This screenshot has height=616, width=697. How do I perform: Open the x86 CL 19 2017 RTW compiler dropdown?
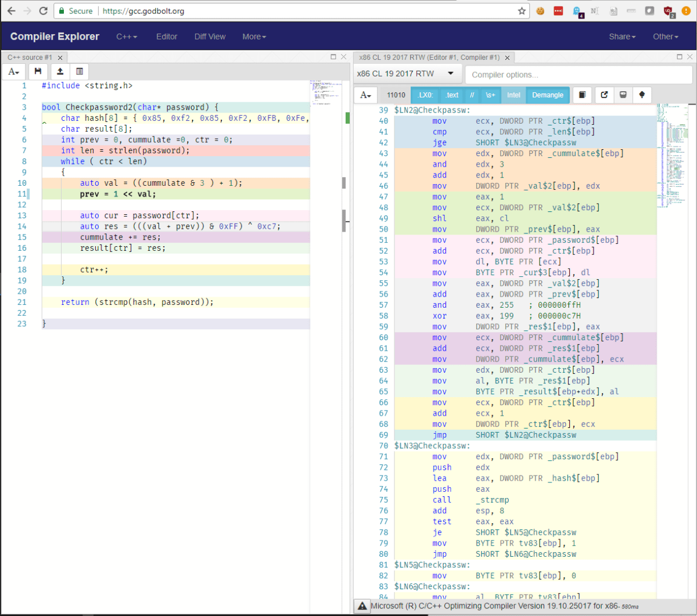point(406,74)
